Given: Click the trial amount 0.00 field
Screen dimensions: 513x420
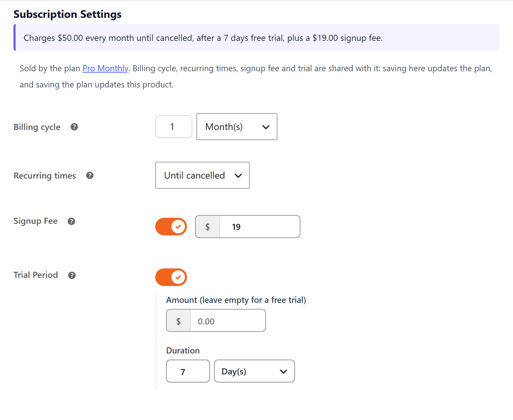Looking at the screenshot, I should (228, 321).
